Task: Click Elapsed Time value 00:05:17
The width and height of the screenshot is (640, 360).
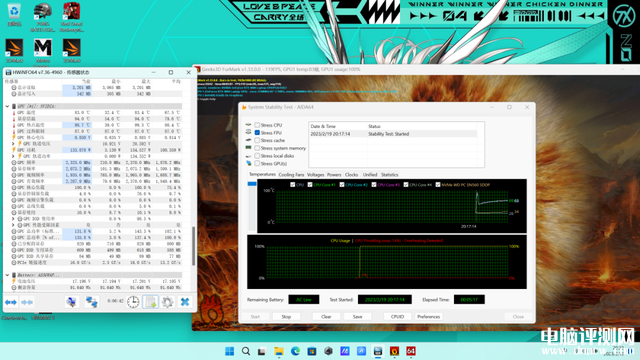Action: tap(469, 300)
